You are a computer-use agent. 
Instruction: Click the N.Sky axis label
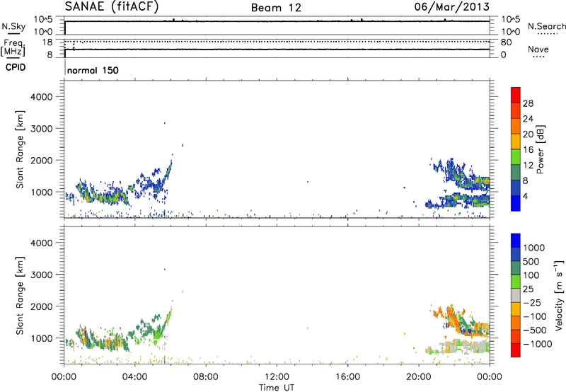pyautogui.click(x=13, y=26)
